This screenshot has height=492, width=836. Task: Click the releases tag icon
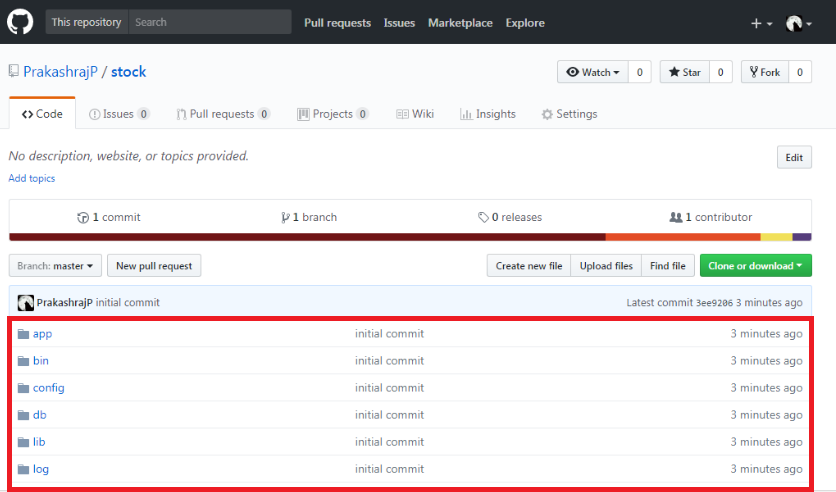(x=483, y=218)
